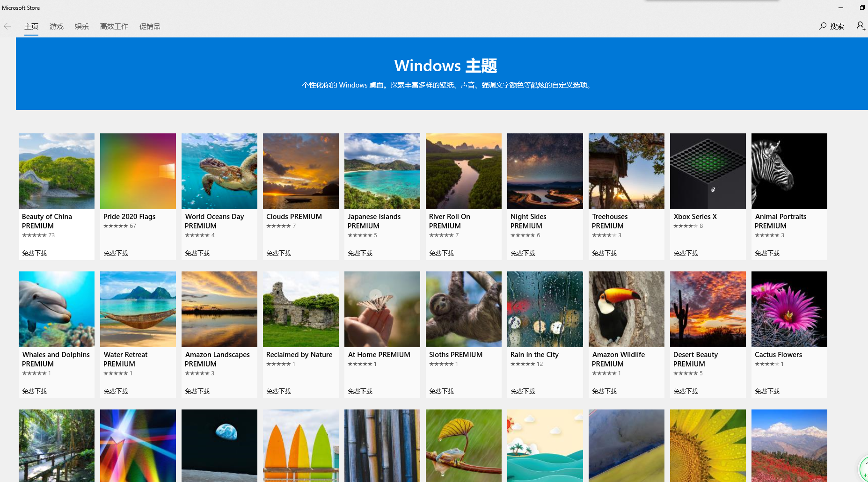Image resolution: width=868 pixels, height=482 pixels.
Task: Open the 高效工作 section
Action: [x=114, y=26]
